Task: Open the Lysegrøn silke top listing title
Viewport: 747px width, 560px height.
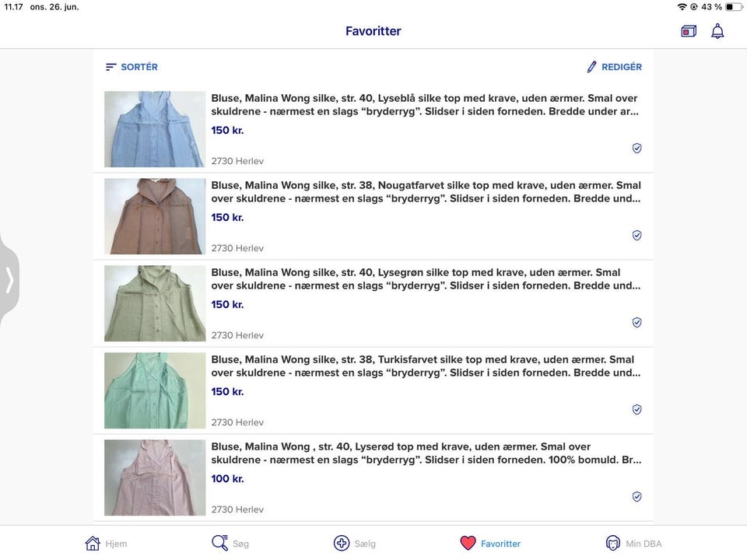Action: [x=425, y=279]
